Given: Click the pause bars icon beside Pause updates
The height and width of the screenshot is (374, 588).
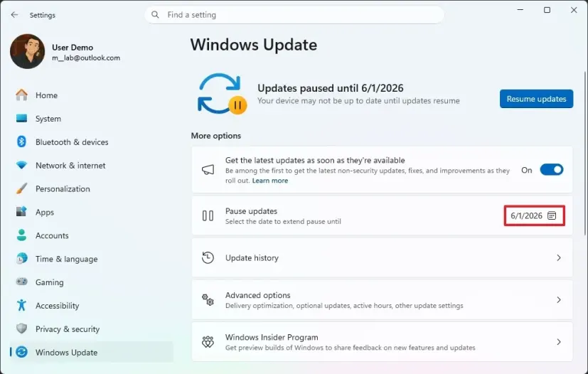Looking at the screenshot, I should point(208,215).
